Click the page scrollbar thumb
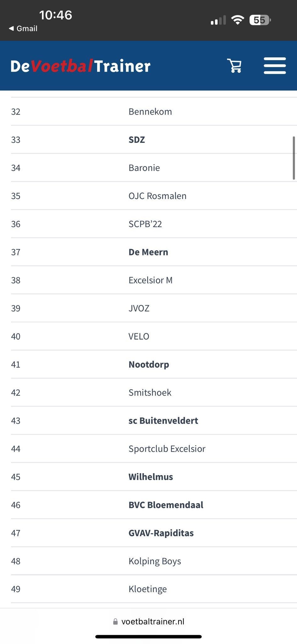 pyautogui.click(x=294, y=158)
